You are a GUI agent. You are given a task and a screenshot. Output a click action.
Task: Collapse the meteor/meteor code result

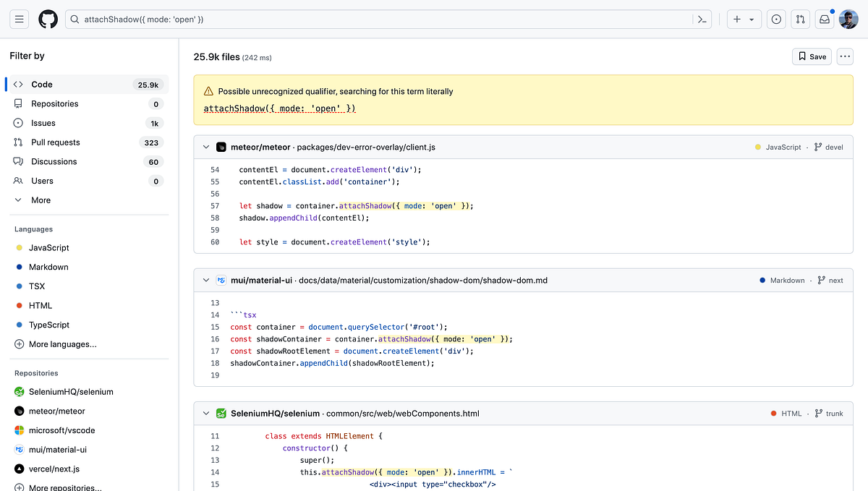(205, 146)
